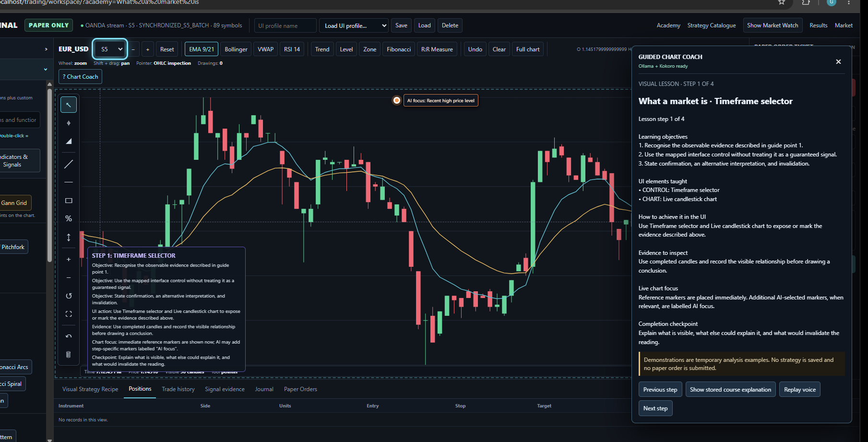868x442 pixels.
Task: Fit chart using the fullscreen brackets icon
Action: [69, 314]
